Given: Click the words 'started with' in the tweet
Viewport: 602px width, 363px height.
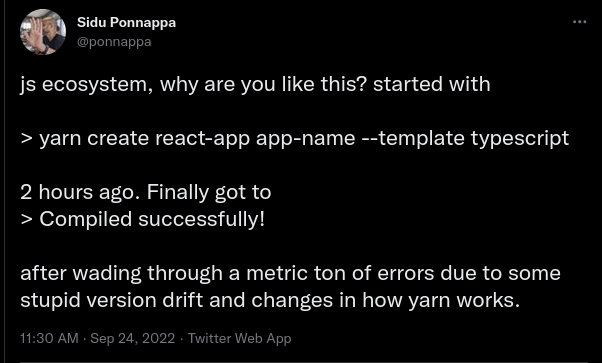Looking at the screenshot, I should tap(432, 84).
